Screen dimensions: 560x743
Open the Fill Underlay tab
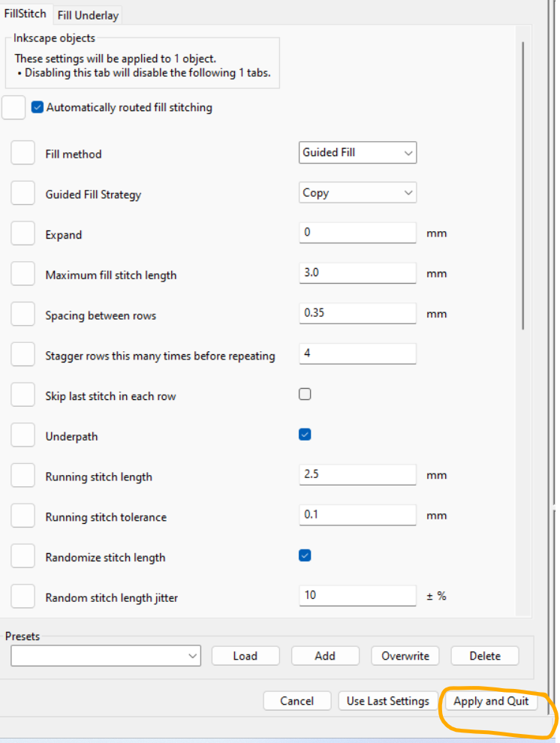click(88, 15)
